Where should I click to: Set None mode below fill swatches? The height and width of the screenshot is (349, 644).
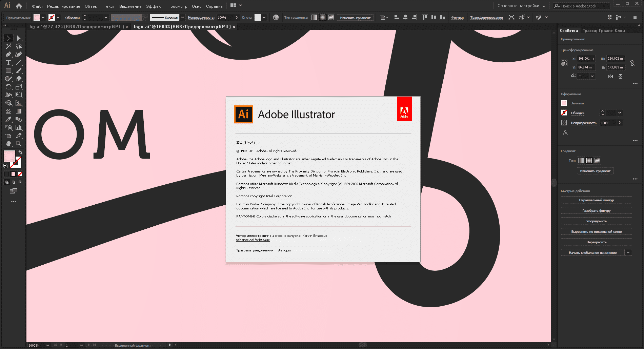20,174
